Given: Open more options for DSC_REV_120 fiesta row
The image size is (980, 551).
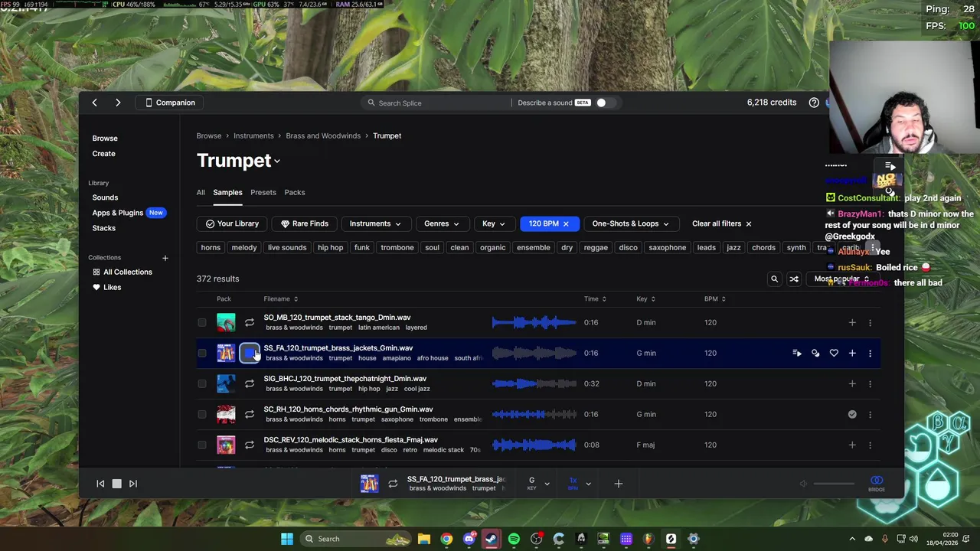Looking at the screenshot, I should click(x=870, y=445).
